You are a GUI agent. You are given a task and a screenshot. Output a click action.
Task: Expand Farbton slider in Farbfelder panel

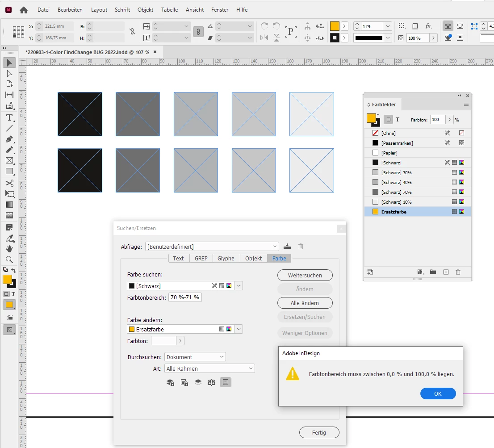coord(449,120)
